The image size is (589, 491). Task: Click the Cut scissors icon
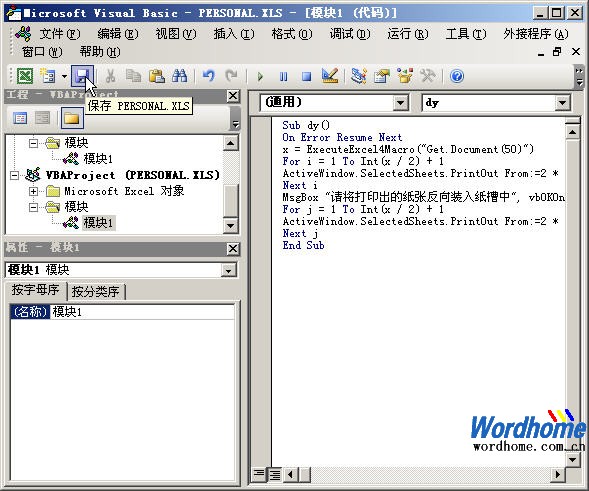click(110, 76)
